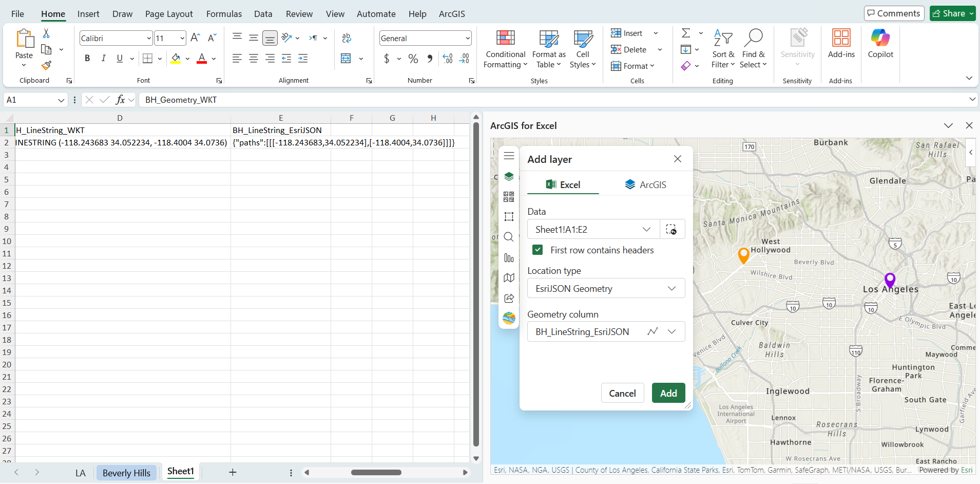Open the Layers panel in ArcGIS sidebar
The width and height of the screenshot is (980, 484).
pos(509,177)
